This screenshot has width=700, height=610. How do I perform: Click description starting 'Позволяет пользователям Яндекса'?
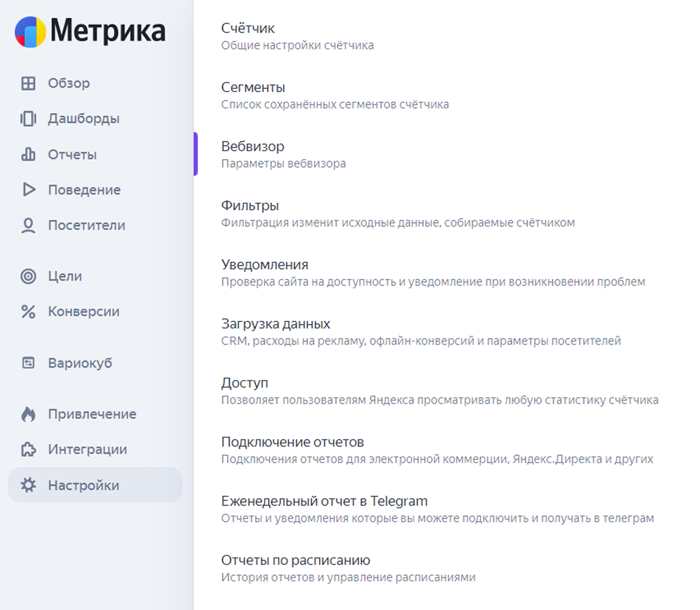coord(440,400)
